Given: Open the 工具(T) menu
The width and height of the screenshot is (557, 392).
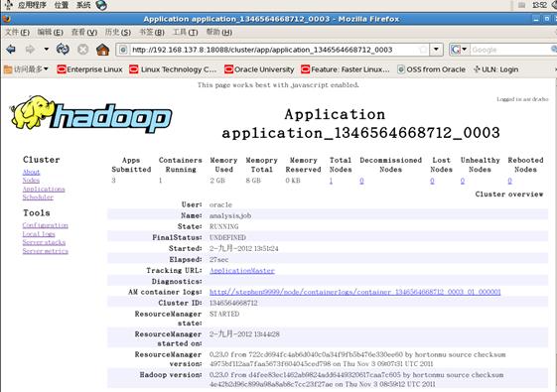Looking at the screenshot, I should point(185,33).
